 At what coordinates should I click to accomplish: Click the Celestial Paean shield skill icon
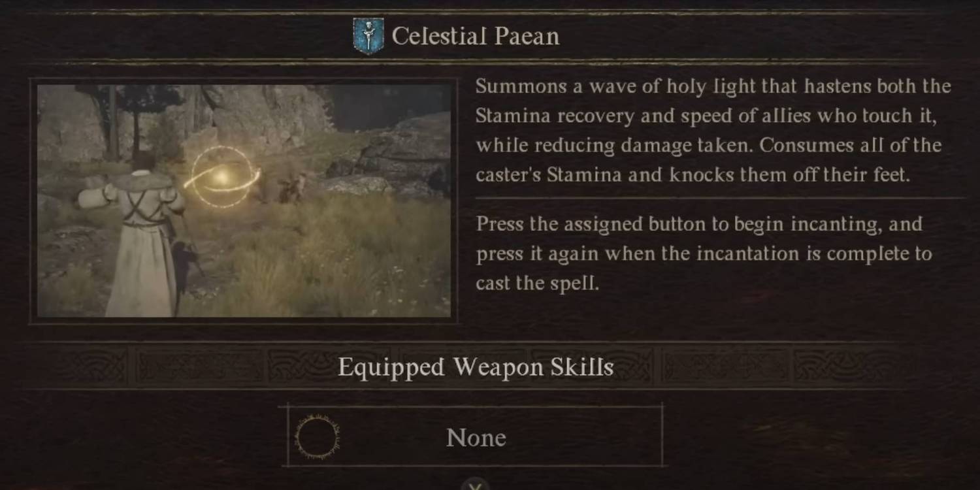[368, 36]
